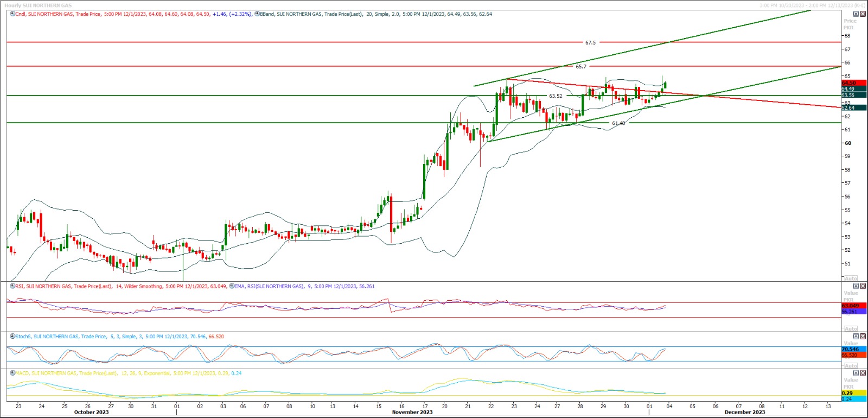
Task: Select the icon before the EMA RSI label
Action: tap(232, 286)
